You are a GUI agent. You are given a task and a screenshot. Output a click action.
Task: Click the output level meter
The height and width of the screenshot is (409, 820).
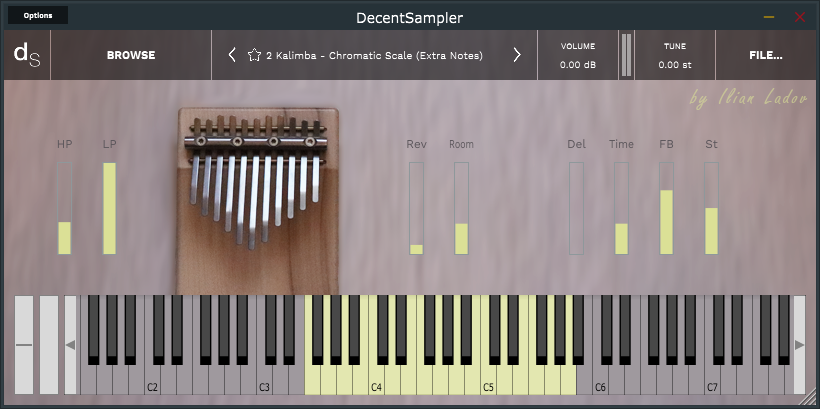coord(627,55)
